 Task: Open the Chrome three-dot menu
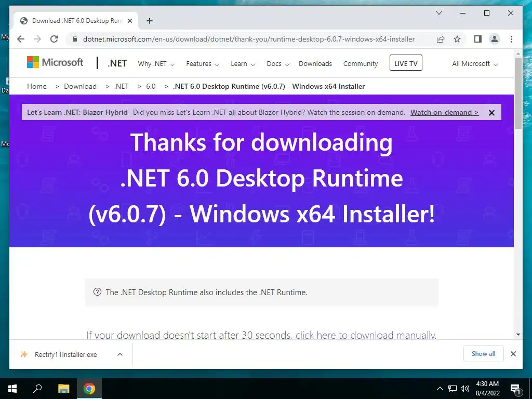click(511, 39)
